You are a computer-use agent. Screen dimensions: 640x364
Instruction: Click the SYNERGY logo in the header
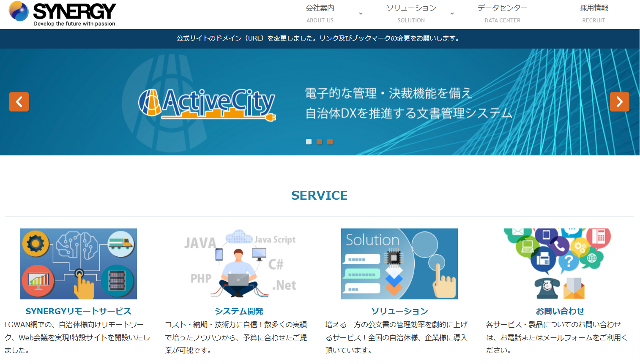click(x=63, y=14)
